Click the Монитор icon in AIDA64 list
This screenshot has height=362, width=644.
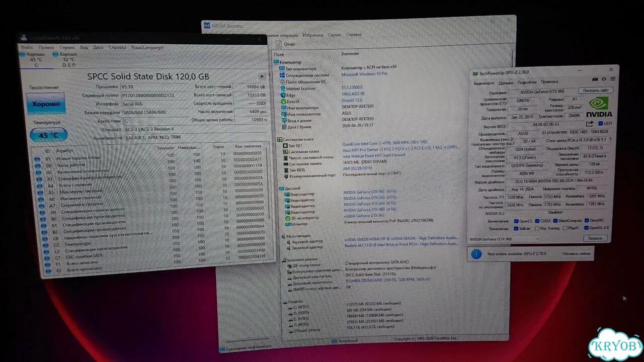[x=287, y=224]
